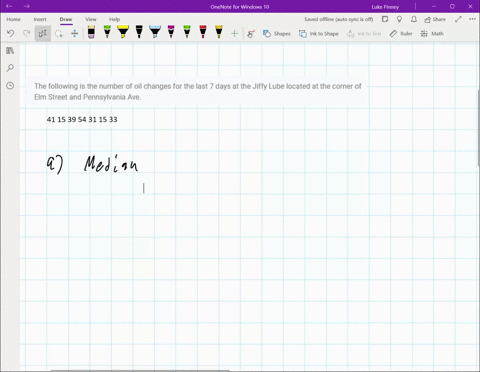Open the search pane
This screenshot has width=480, height=372.
[x=10, y=68]
